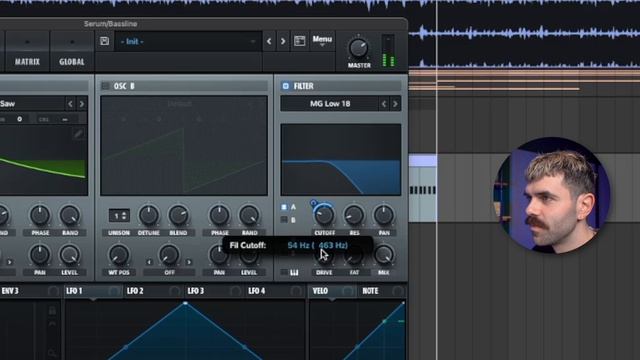Click the OSC A octave value 0
640x360 pixels.
[20, 119]
